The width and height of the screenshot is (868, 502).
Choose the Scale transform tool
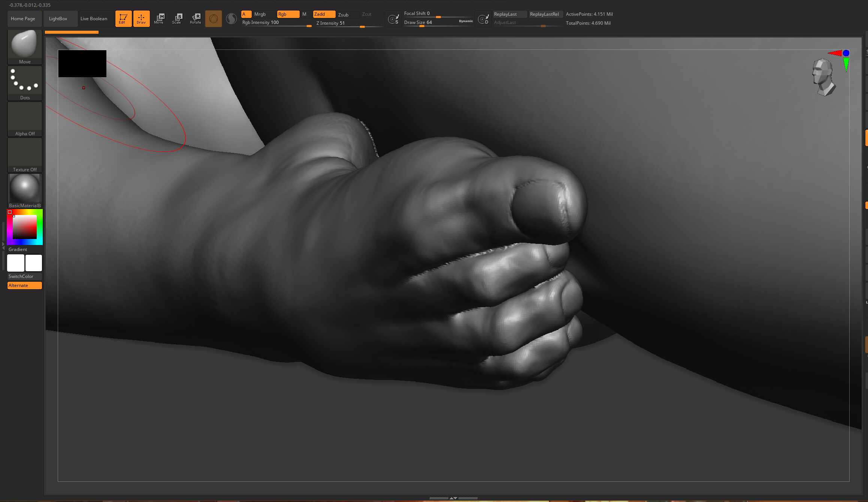point(177,19)
